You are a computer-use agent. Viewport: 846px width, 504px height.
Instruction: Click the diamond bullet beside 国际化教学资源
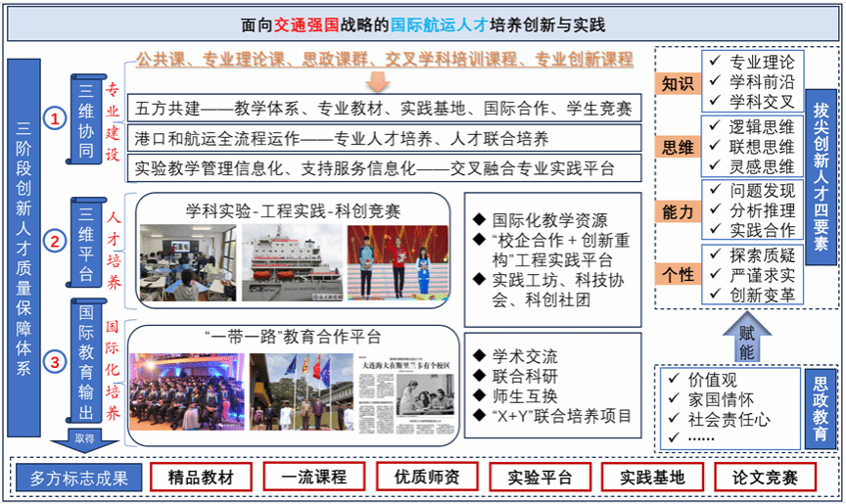pos(478,220)
